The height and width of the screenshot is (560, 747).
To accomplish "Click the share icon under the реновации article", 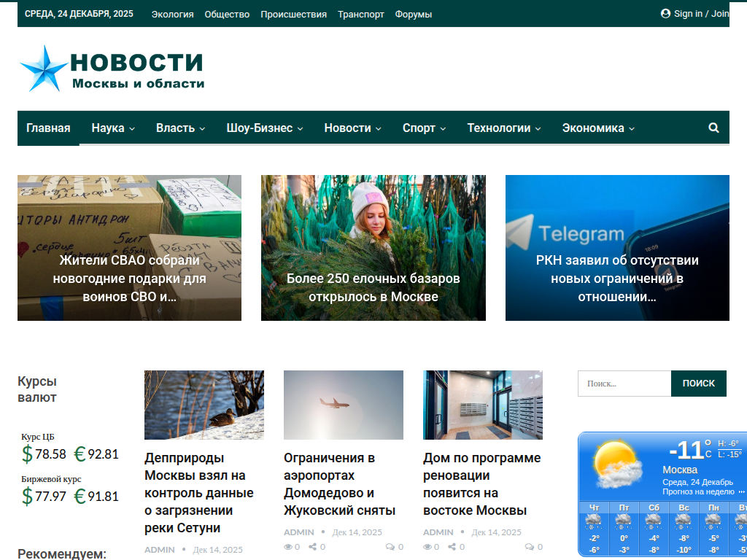I will coord(452,546).
